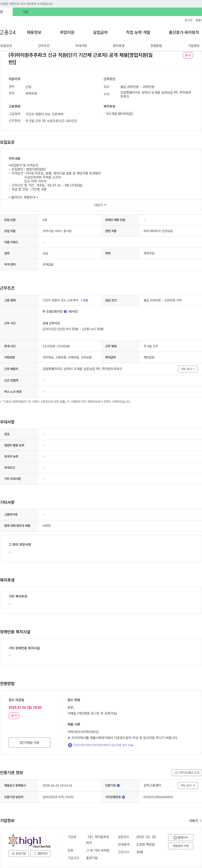Click the D-7 badge under 접수 마감일
202x868 pixels.
(14, 716)
